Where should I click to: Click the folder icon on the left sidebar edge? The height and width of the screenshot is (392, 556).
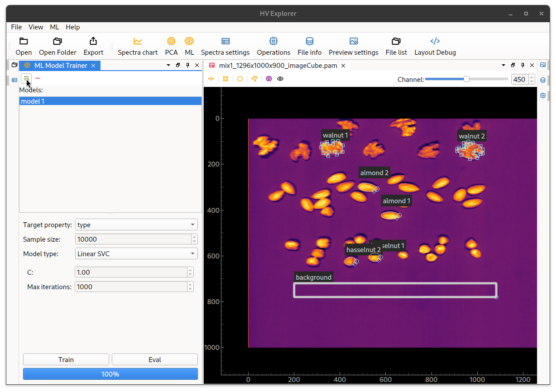pyautogui.click(x=14, y=65)
